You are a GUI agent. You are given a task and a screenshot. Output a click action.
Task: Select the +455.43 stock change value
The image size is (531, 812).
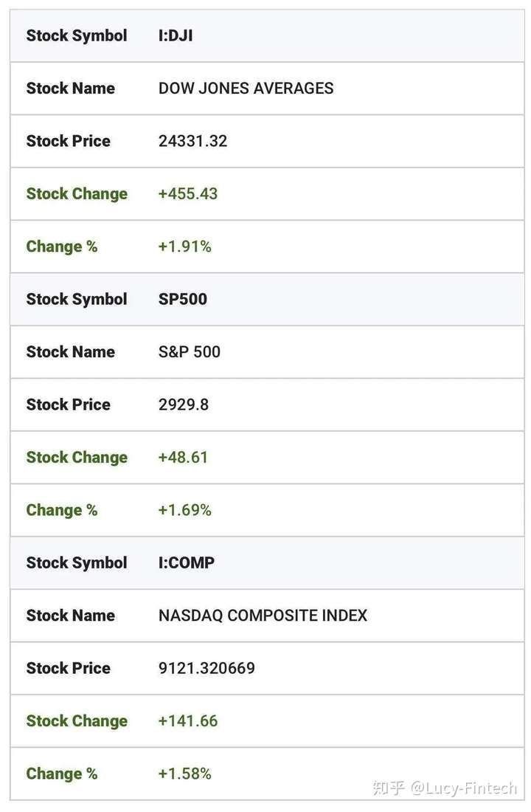click(x=188, y=193)
